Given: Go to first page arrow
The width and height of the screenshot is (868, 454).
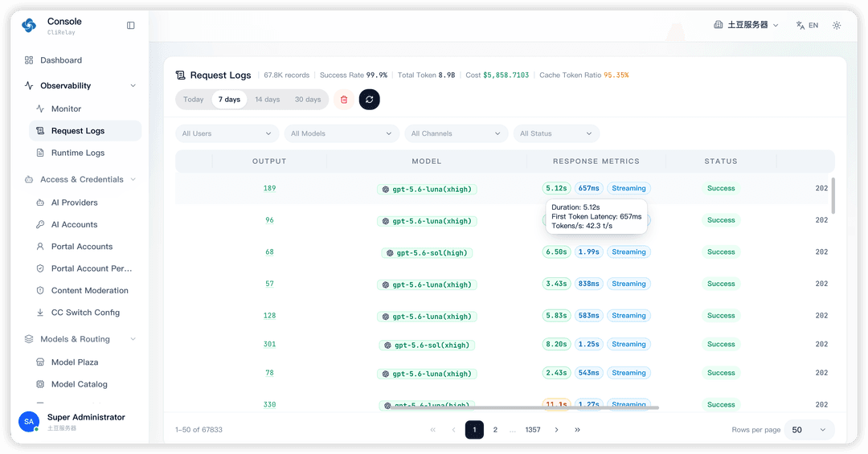Looking at the screenshot, I should coord(433,430).
